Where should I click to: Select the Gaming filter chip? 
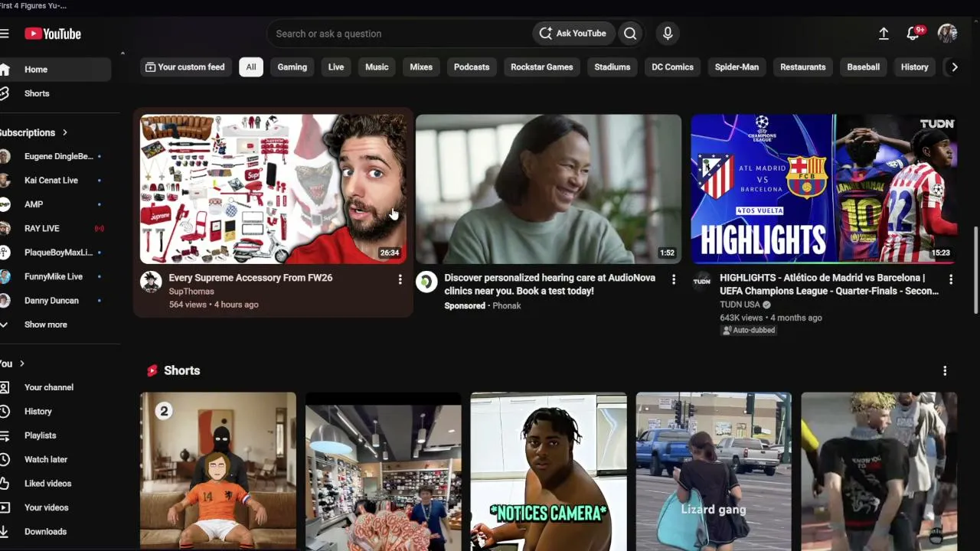[x=292, y=67]
